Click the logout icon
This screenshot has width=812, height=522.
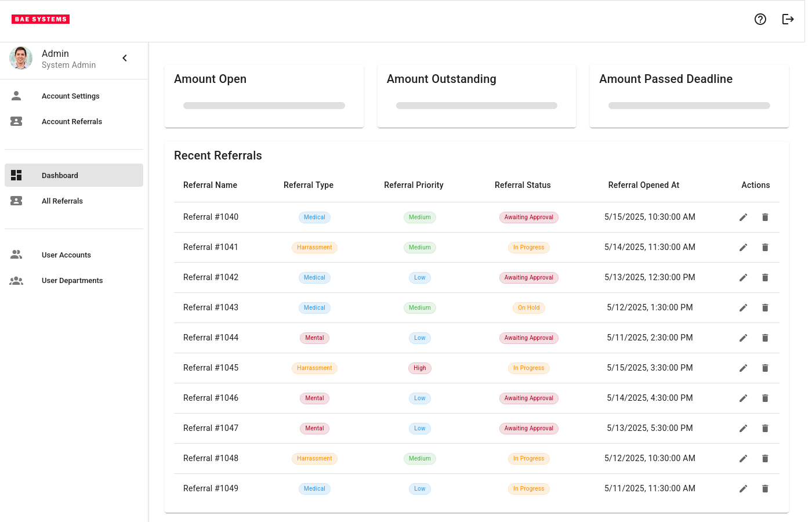pos(788,19)
